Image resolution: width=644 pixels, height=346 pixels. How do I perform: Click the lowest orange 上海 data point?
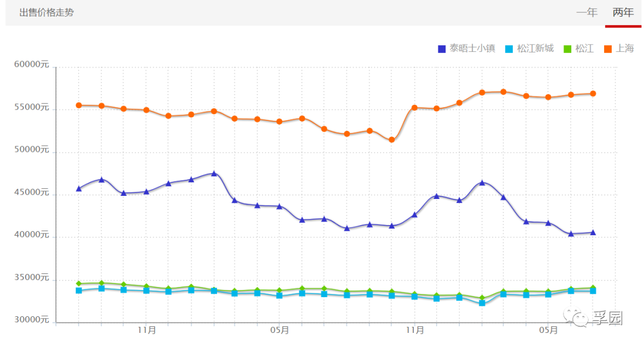pos(392,140)
